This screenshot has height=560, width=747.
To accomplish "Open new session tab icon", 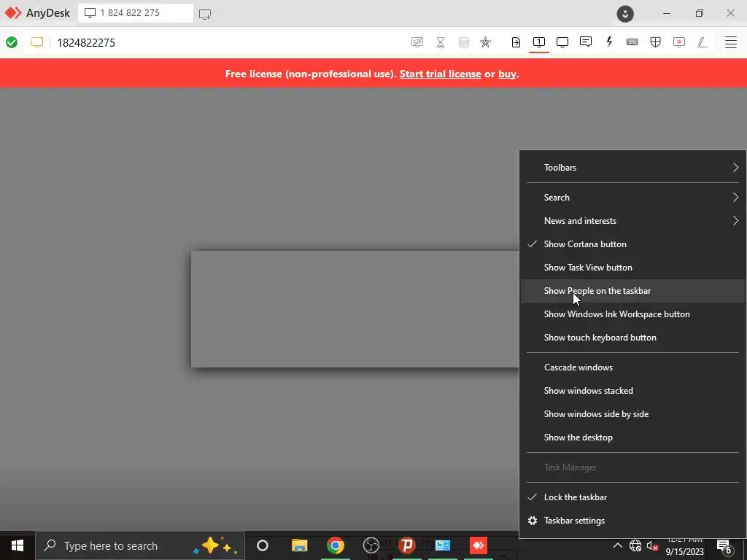I will [x=205, y=14].
